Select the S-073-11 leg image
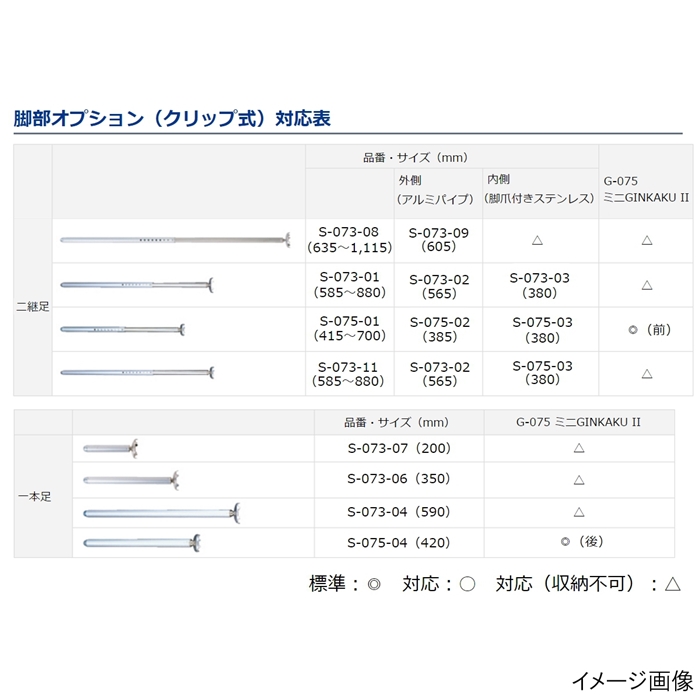Viewport: 700px width, 700px height. click(x=137, y=373)
